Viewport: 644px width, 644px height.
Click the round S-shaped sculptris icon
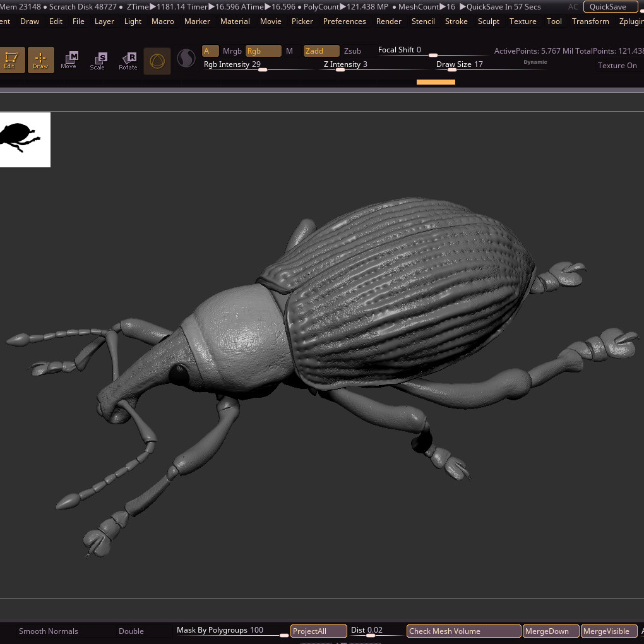tap(186, 59)
